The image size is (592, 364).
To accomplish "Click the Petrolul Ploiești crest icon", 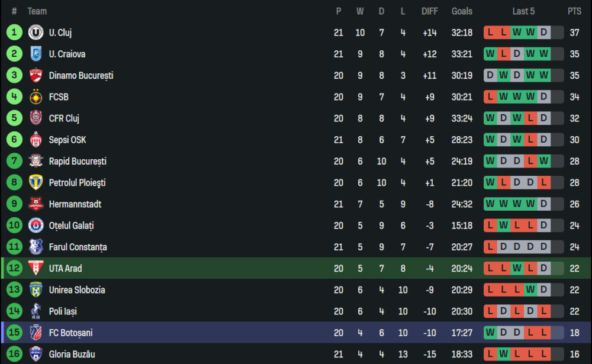I will [36, 183].
